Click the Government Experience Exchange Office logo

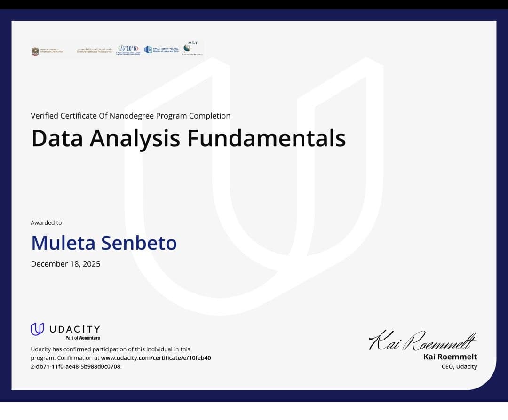point(94,50)
